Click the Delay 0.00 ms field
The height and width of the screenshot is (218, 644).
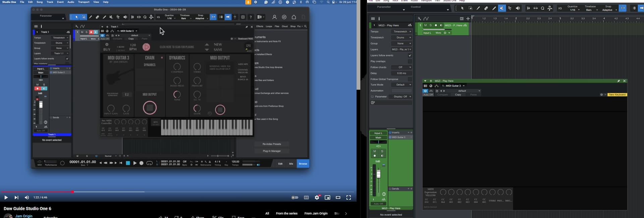tap(401, 73)
